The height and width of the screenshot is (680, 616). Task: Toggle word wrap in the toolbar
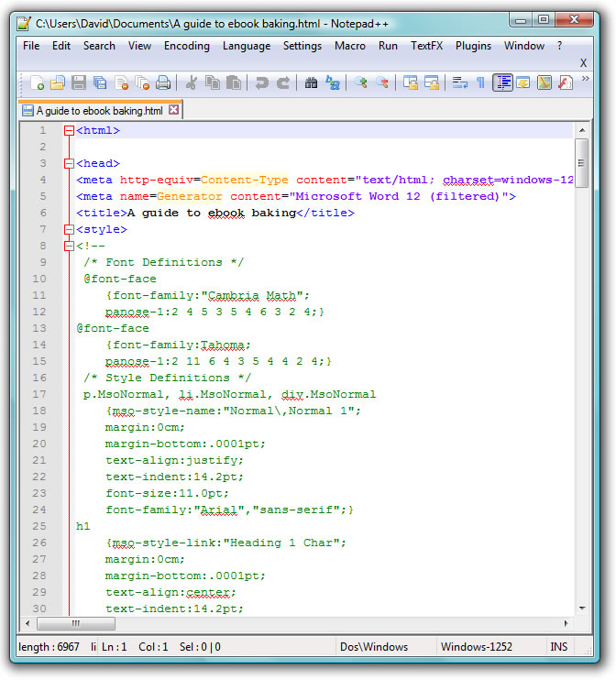(x=459, y=83)
